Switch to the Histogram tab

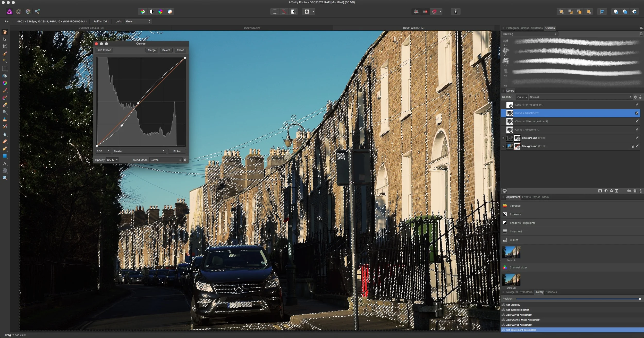point(512,28)
